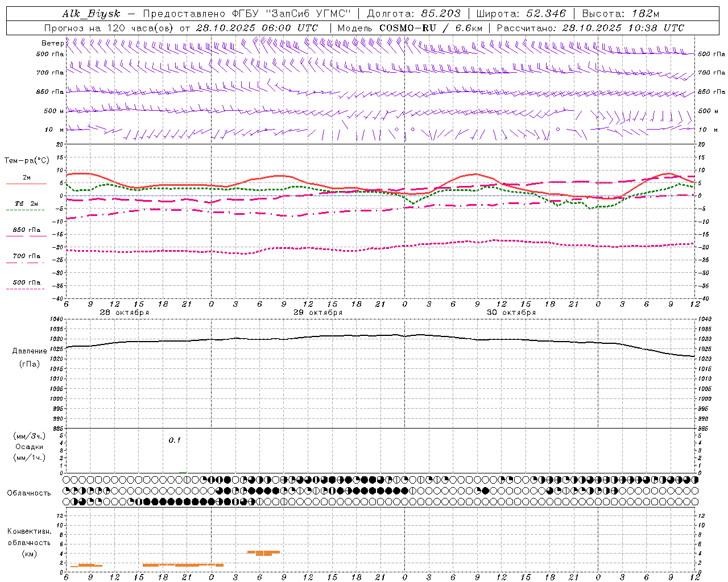Viewport: 728px width, 582px height.
Task: Click the station name Alk_Biysk
Action: click(x=91, y=14)
